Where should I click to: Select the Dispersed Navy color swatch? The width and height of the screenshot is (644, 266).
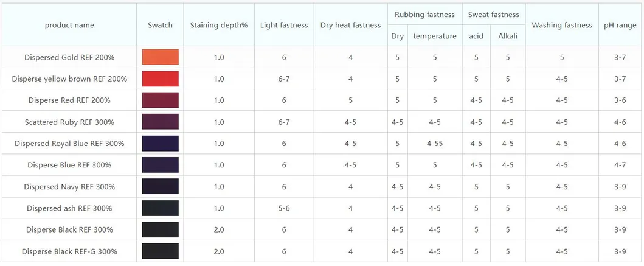[160, 186]
